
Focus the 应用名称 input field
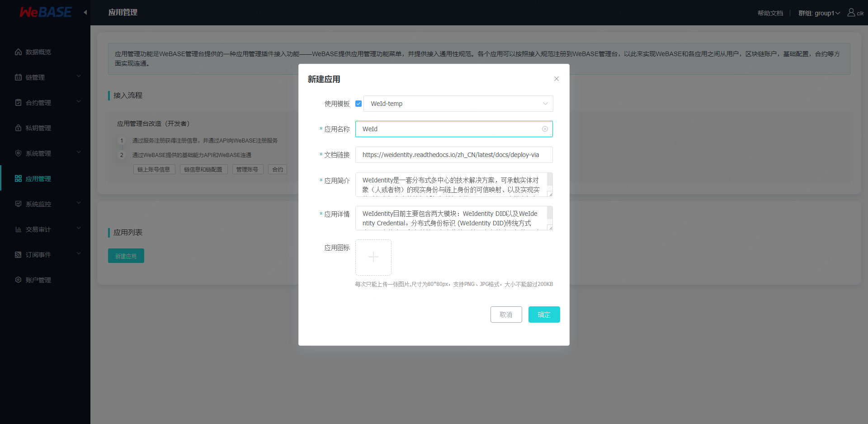454,129
